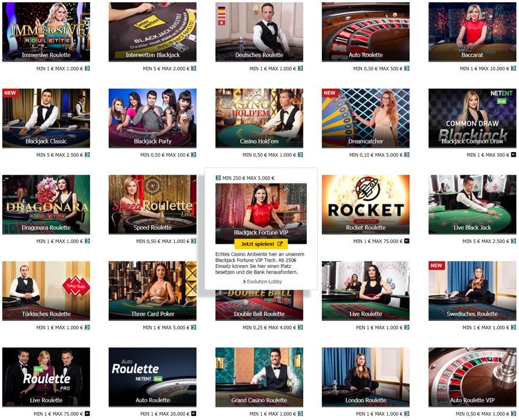519x420 pixels.
Task: Select the Türkisches Roulette thumbnail
Action: [46, 291]
